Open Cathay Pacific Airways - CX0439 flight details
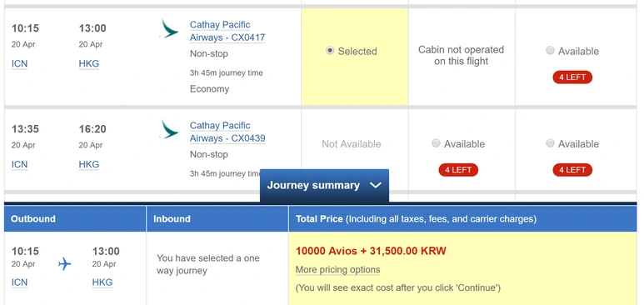The height and width of the screenshot is (305, 644). [x=227, y=132]
